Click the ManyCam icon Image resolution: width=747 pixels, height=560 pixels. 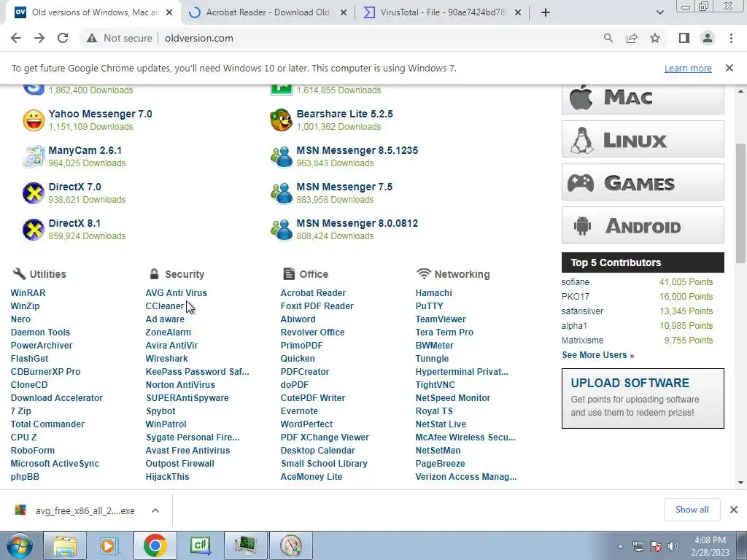click(x=34, y=157)
